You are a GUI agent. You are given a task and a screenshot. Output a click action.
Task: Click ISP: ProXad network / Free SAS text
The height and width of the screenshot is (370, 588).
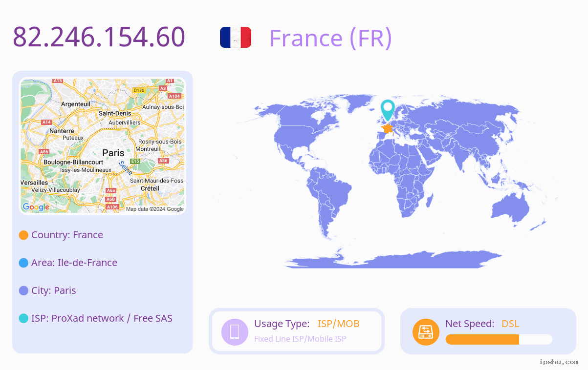[x=102, y=318]
